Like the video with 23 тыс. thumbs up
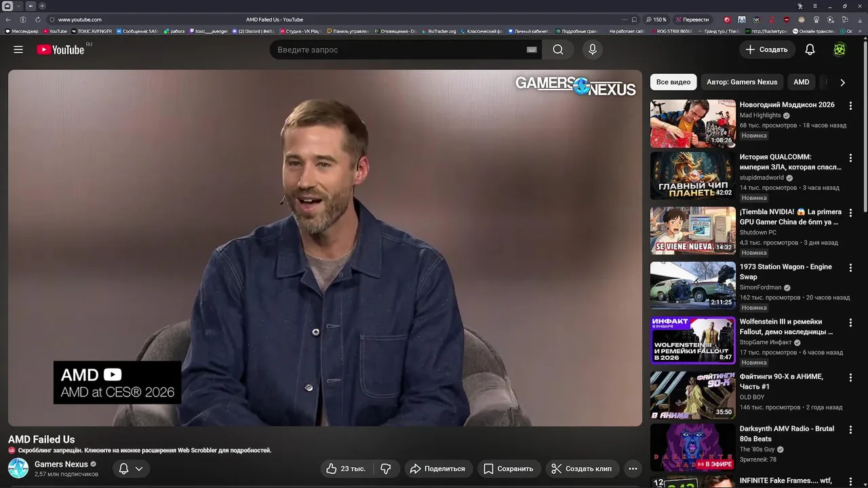This screenshot has width=868, height=488. 346,468
